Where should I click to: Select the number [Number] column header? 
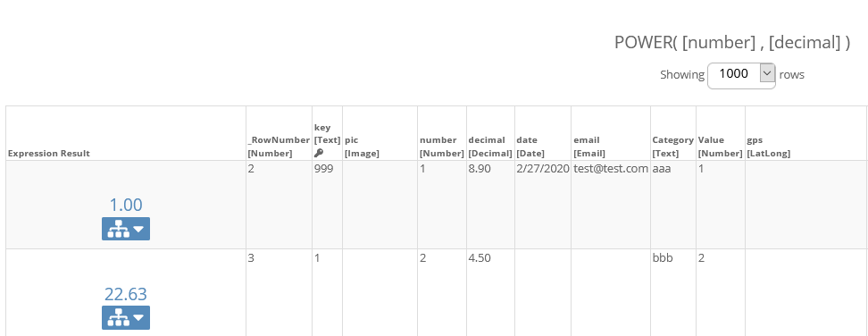coord(441,147)
